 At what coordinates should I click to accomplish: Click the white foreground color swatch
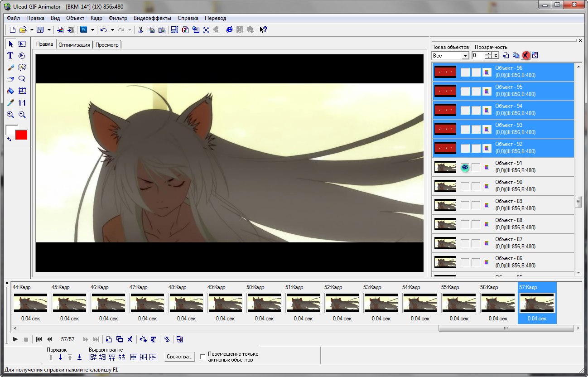point(10,129)
